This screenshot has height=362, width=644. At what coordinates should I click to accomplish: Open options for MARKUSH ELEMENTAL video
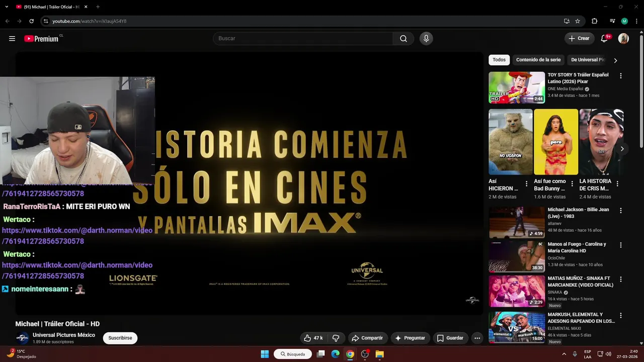(x=620, y=316)
